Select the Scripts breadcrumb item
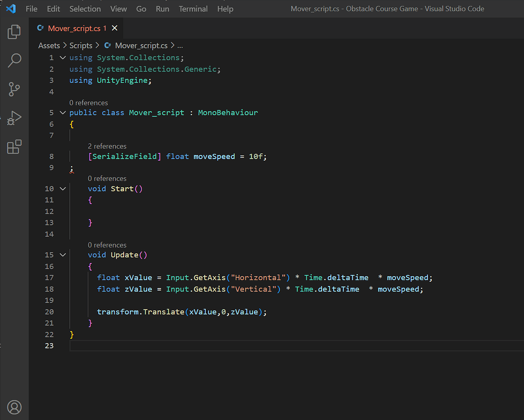 (80, 46)
